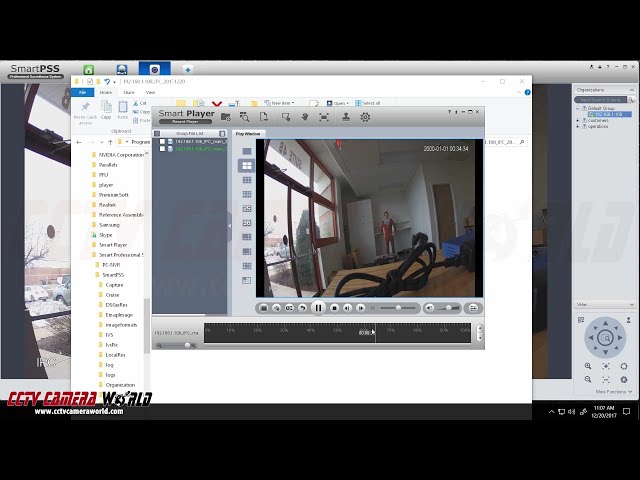The image size is (640, 480).
Task: Adjust the volume slider in Smart Player
Action: click(x=448, y=308)
